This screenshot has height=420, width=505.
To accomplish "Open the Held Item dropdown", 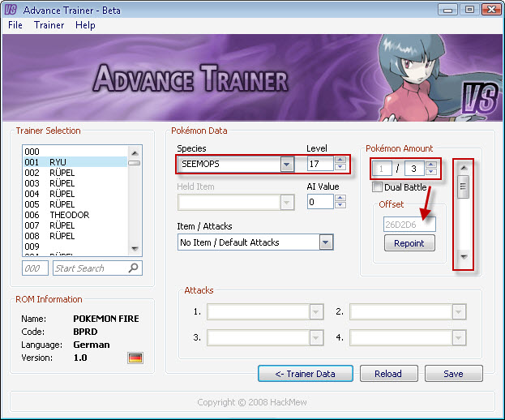I will pyautogui.click(x=287, y=203).
